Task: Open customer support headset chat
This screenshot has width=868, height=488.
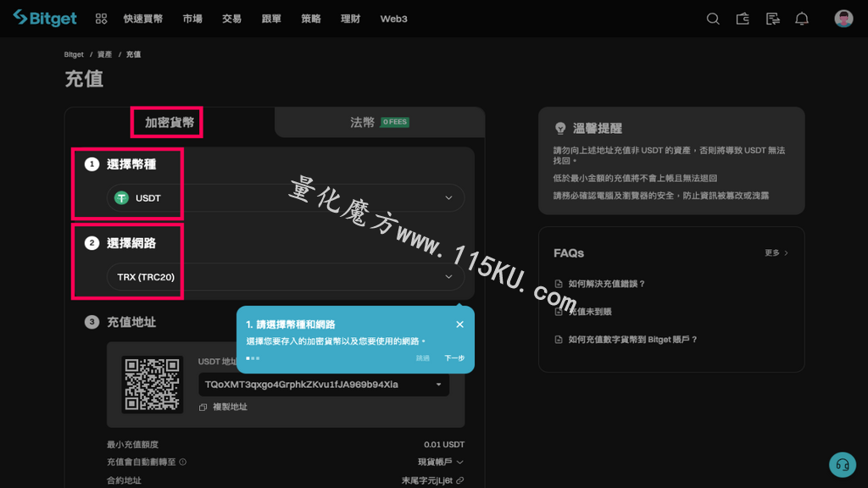Action: pyautogui.click(x=843, y=465)
